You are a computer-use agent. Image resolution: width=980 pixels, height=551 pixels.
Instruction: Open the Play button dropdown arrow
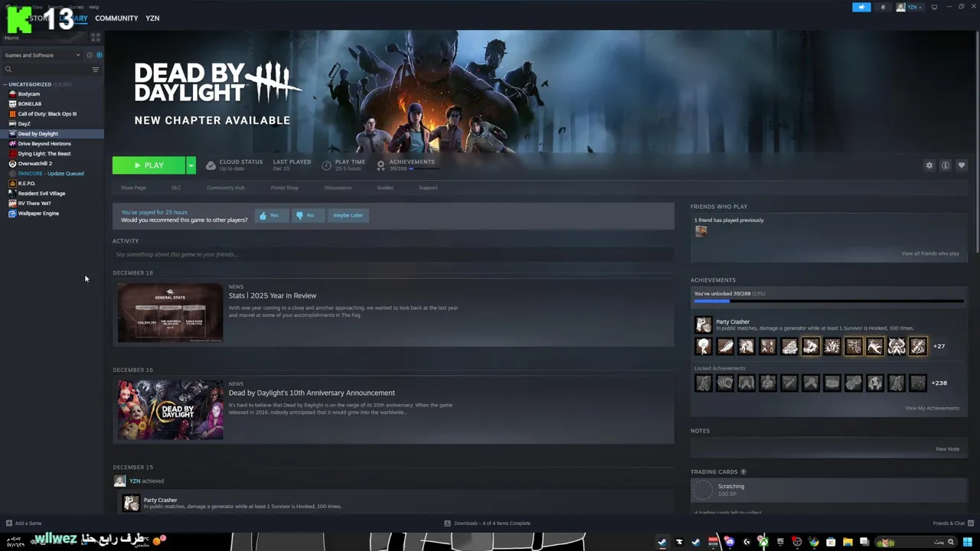(x=191, y=165)
